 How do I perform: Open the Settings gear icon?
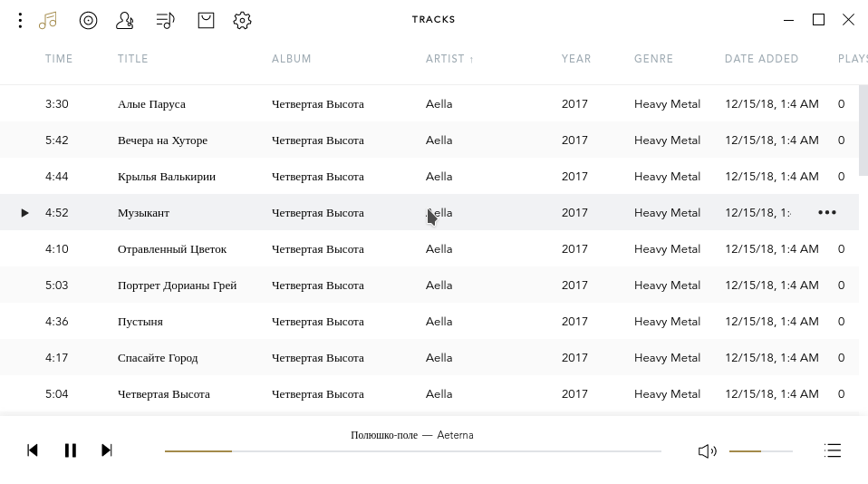click(x=242, y=21)
